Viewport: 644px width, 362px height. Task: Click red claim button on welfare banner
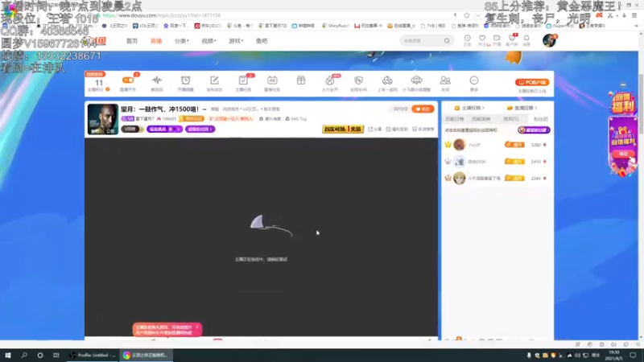click(622, 154)
